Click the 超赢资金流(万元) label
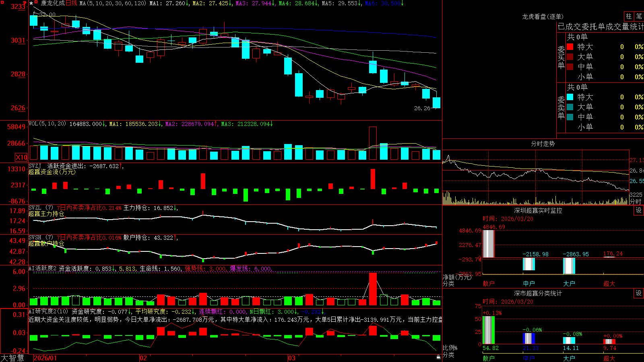Image resolution: width=644 pixels, height=362 pixels. (52, 172)
